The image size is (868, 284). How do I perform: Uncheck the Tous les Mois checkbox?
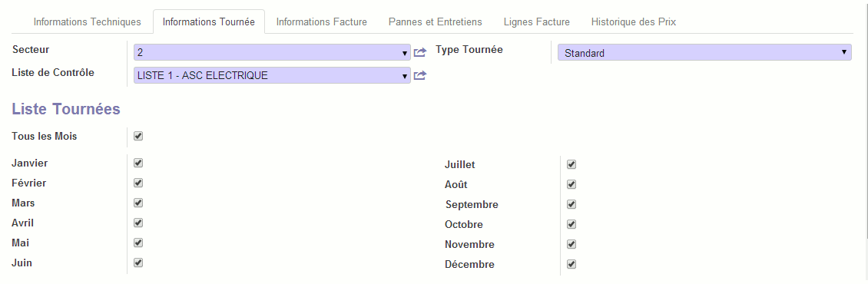[x=138, y=136]
